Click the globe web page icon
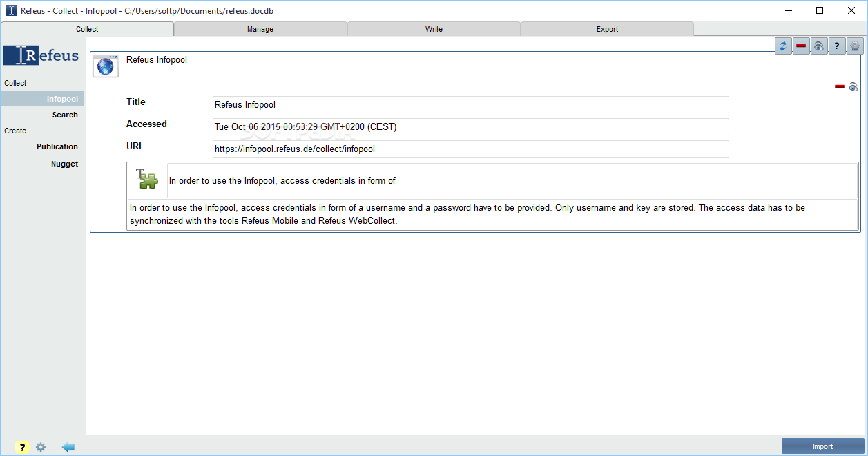This screenshot has height=456, width=868. [106, 66]
